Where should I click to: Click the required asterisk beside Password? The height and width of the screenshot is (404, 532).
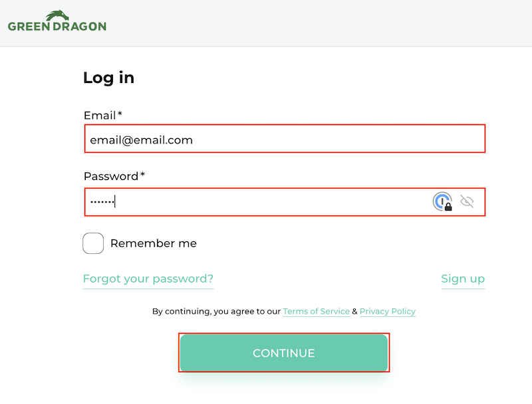pyautogui.click(x=142, y=175)
